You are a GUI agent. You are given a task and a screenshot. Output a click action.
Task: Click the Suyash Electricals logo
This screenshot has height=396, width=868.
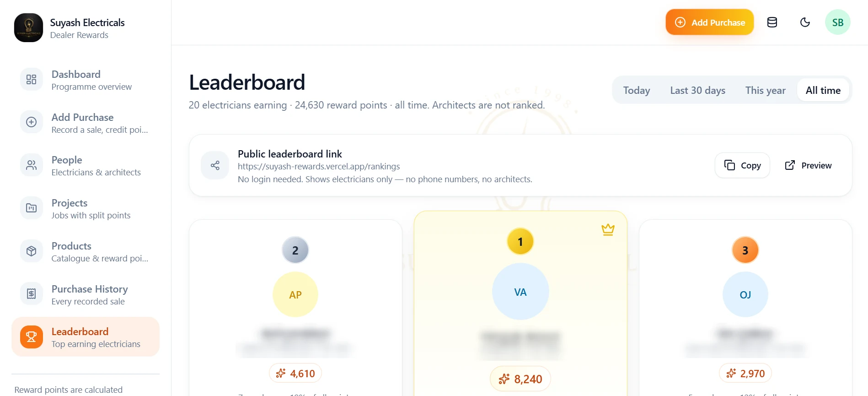click(29, 27)
